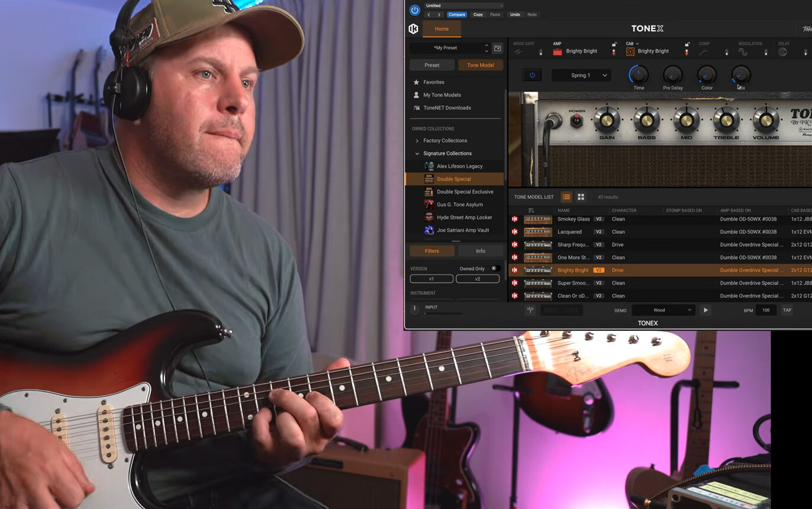Click the reverb Time knob

(639, 75)
